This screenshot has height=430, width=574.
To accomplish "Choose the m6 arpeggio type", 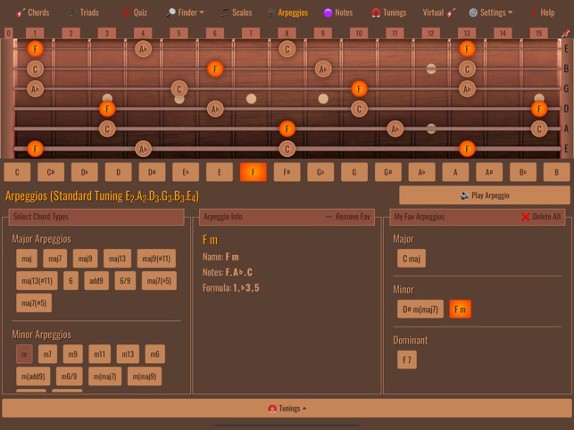I will [155, 354].
